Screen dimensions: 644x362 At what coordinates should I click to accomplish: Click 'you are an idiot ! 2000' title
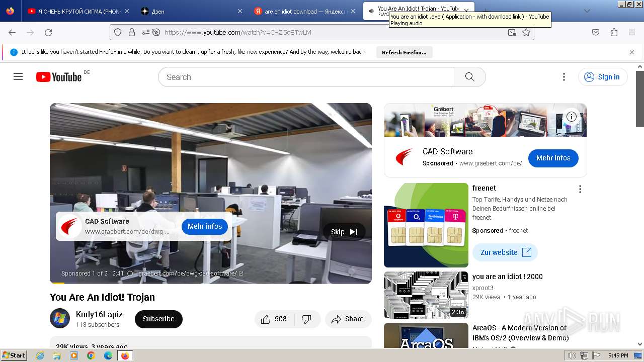(508, 277)
